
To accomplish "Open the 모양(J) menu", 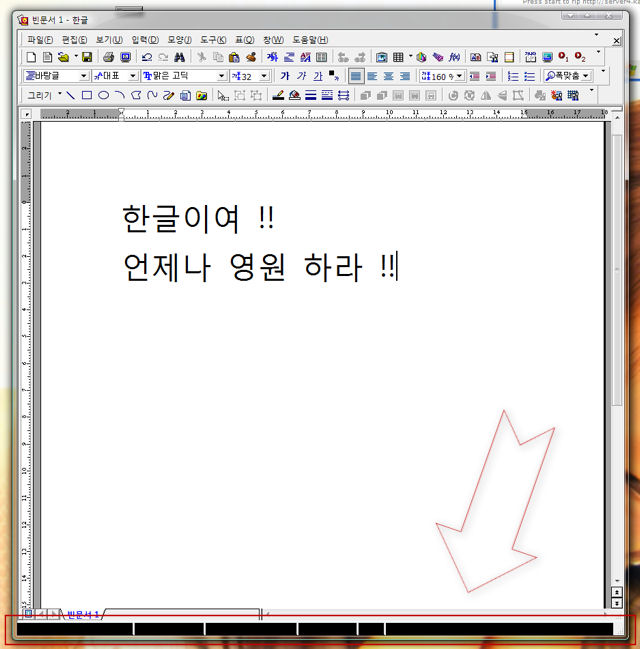I will click(x=179, y=40).
